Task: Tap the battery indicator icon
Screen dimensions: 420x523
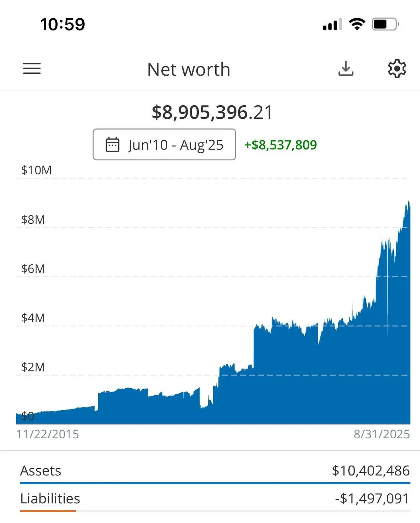Action: (385, 24)
